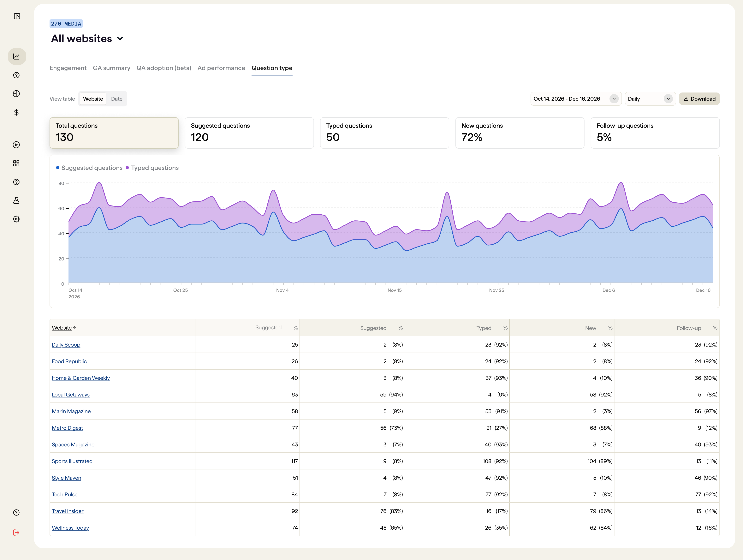Open the QA adoption (beta) tab
This screenshot has width=743, height=560.
tap(163, 68)
